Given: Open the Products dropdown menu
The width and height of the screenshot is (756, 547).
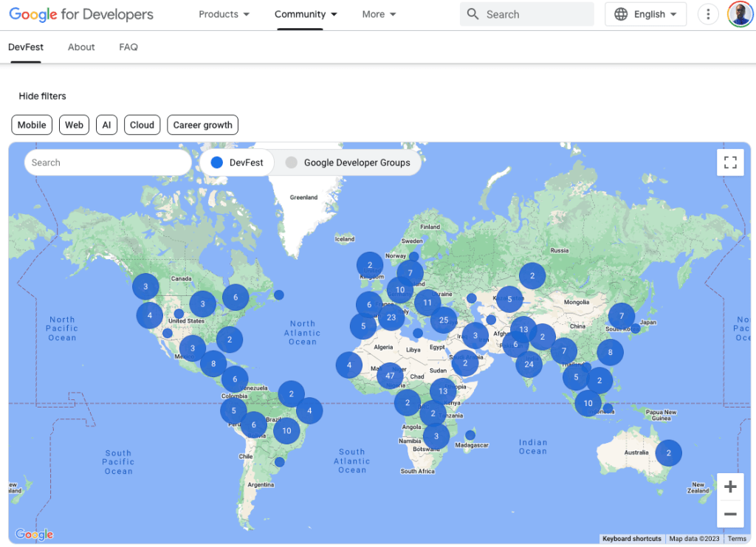Looking at the screenshot, I should 224,15.
